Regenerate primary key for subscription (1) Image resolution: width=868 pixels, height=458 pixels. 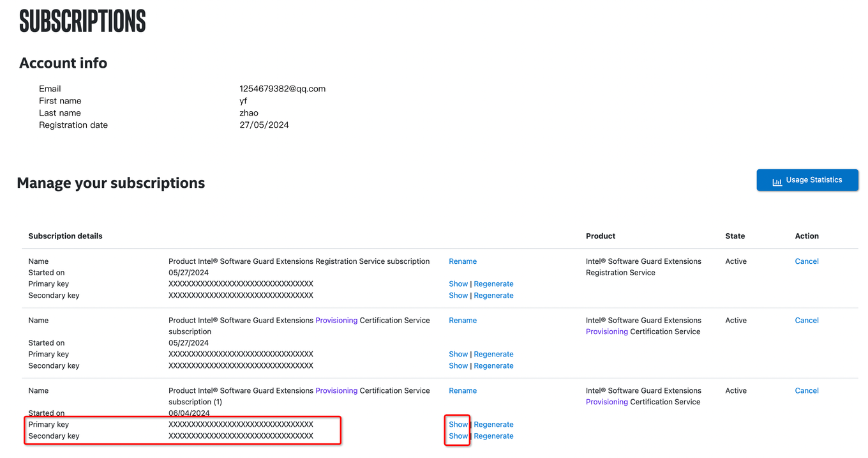coord(493,425)
